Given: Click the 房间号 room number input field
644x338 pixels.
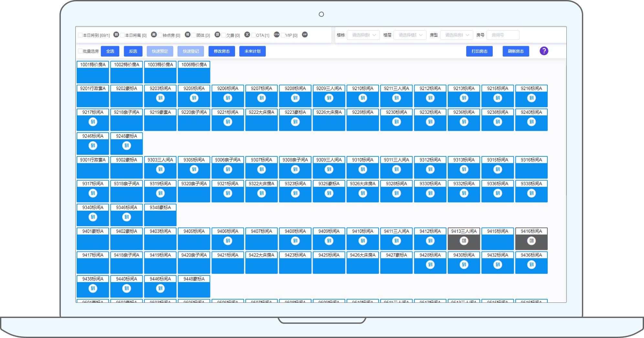Looking at the screenshot, I should click(503, 35).
